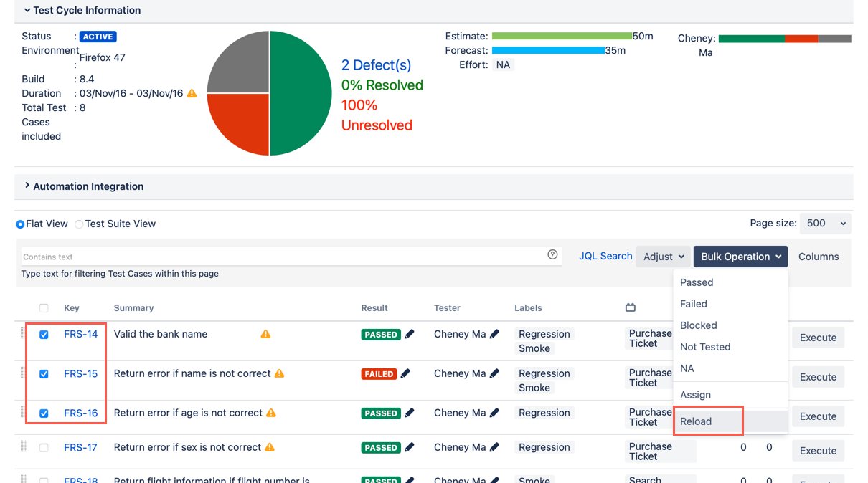Image resolution: width=868 pixels, height=483 pixels.
Task: Open the FRS-16 test case link
Action: click(x=80, y=413)
